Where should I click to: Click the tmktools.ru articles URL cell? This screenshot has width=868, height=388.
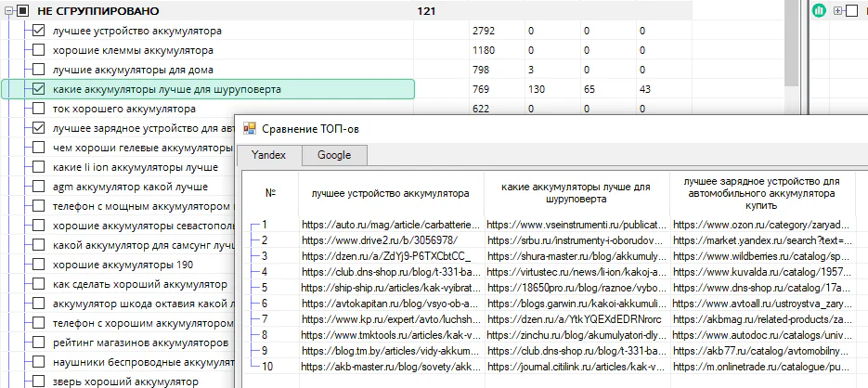pos(391,335)
